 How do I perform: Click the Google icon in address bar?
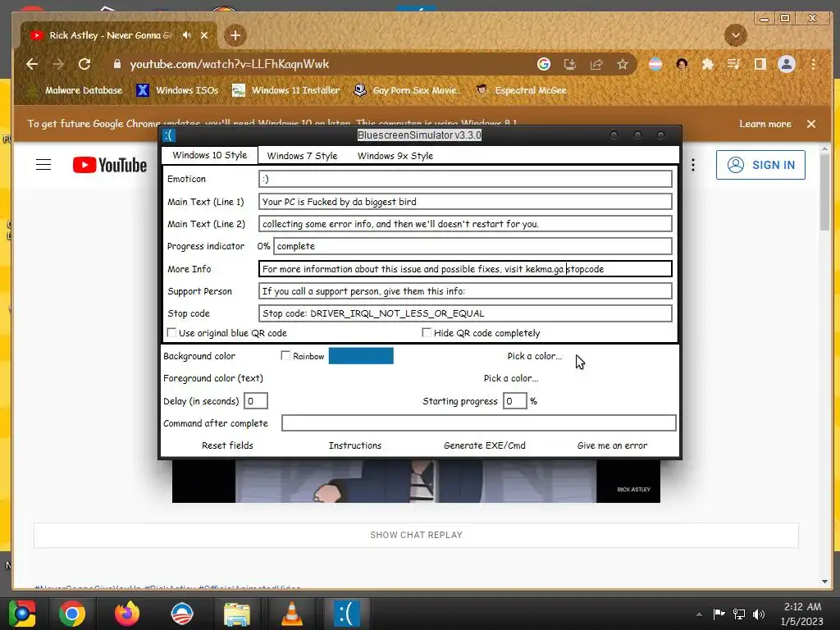point(544,64)
